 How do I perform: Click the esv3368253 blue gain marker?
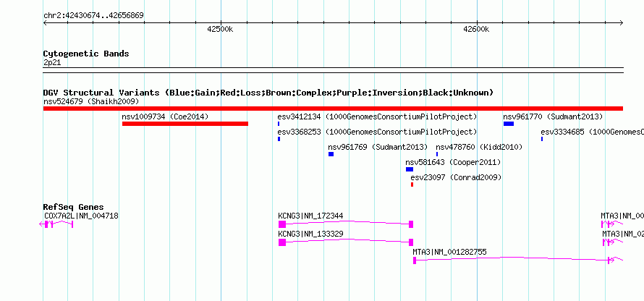[279, 139]
